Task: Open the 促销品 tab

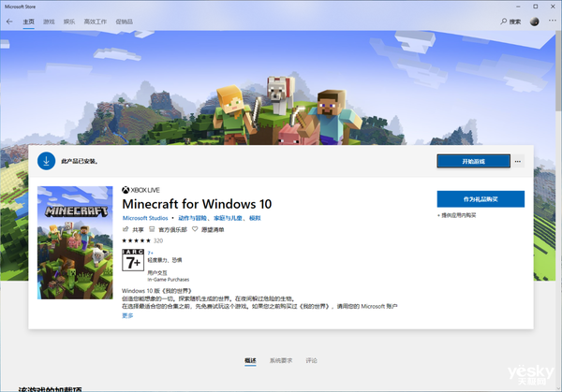Action: pyautogui.click(x=124, y=22)
